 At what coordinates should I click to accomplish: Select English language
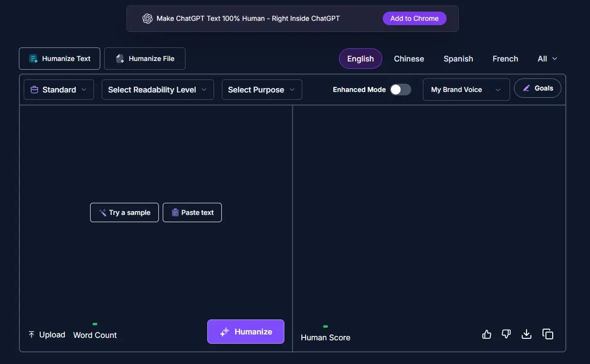point(360,59)
